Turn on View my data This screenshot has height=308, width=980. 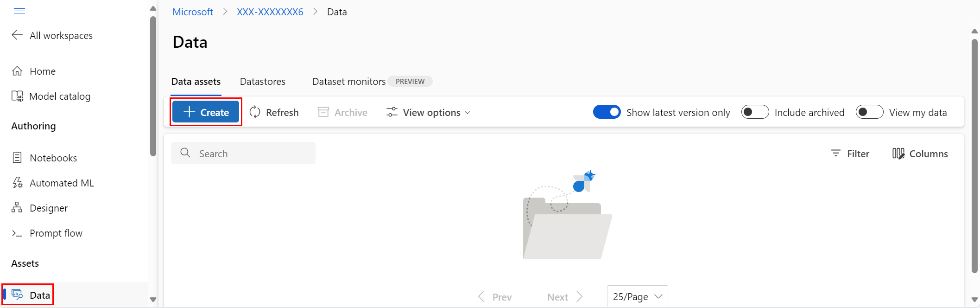pos(869,112)
